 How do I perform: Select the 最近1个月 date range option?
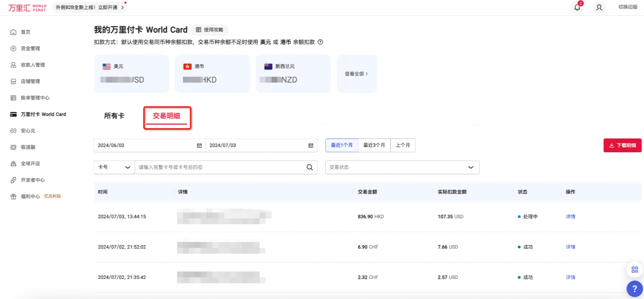click(x=341, y=145)
